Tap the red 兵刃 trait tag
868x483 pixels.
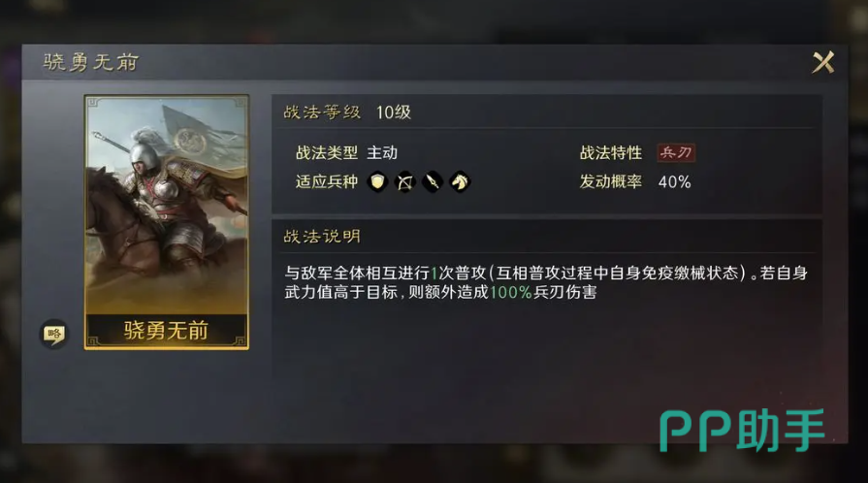pyautogui.click(x=676, y=153)
